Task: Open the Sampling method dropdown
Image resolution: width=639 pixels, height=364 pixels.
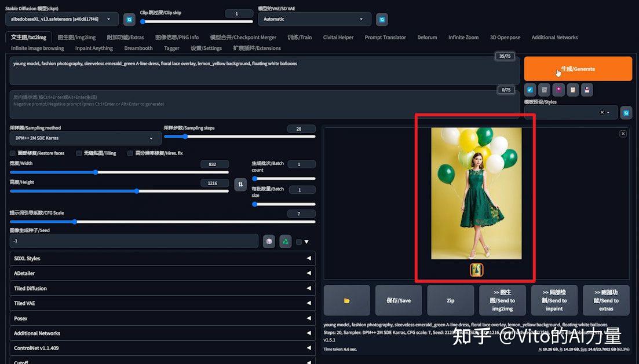Action: click(x=85, y=138)
